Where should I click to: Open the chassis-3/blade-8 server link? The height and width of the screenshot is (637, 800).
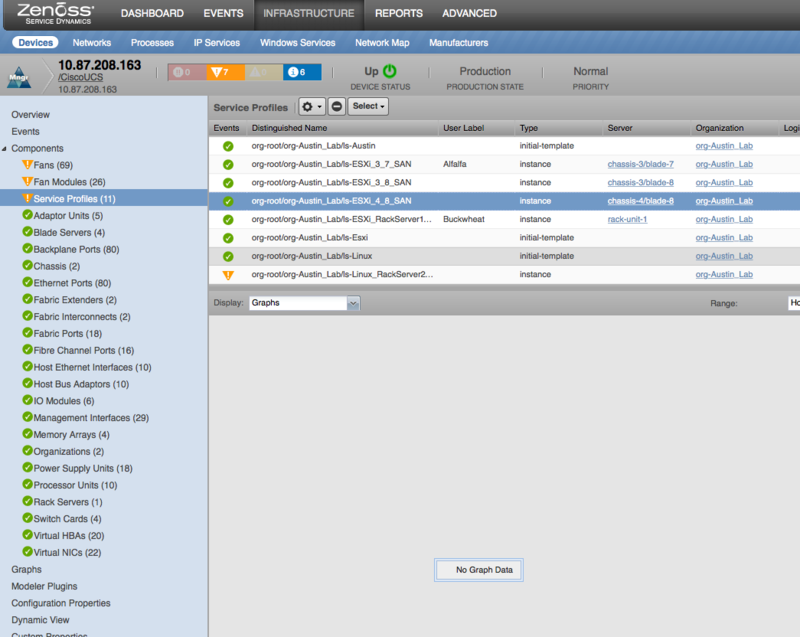point(640,183)
